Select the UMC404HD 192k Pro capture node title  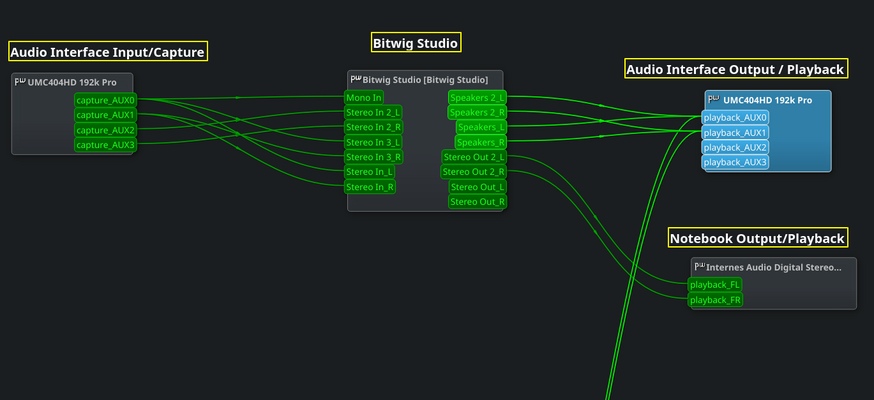click(x=72, y=82)
